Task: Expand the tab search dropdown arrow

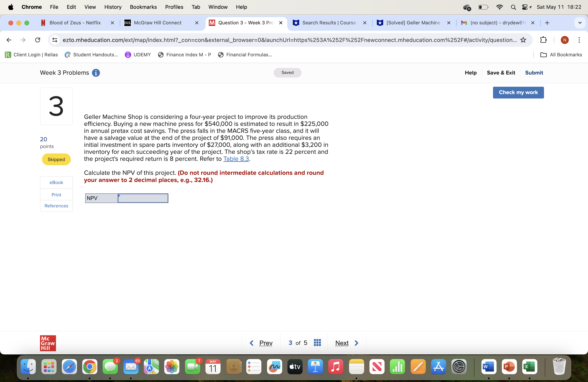Action: pos(580,23)
